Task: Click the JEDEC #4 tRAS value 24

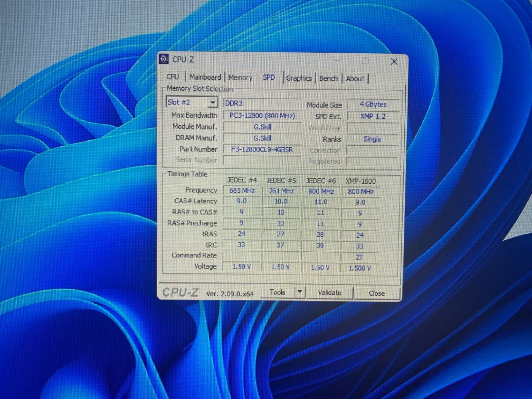Action: (242, 234)
